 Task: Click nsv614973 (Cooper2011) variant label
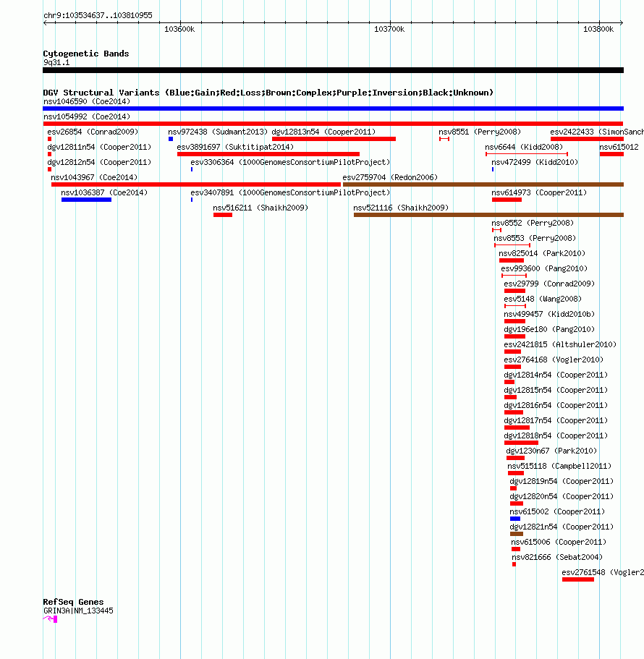[x=539, y=192]
